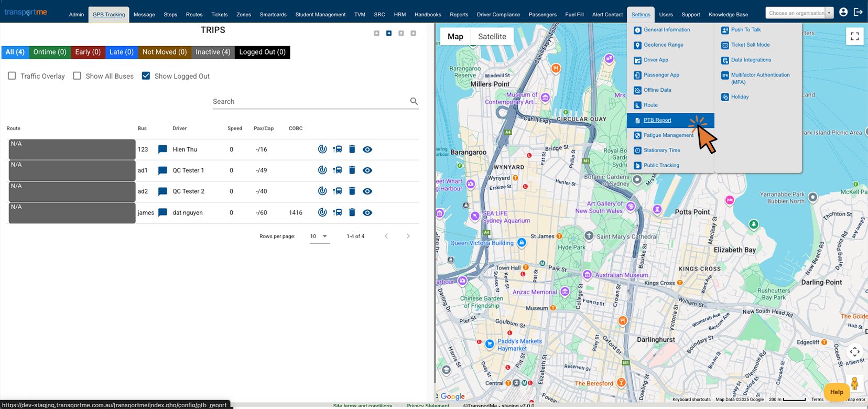
Task: Filter trips by Ontime (0)
Action: coord(50,52)
